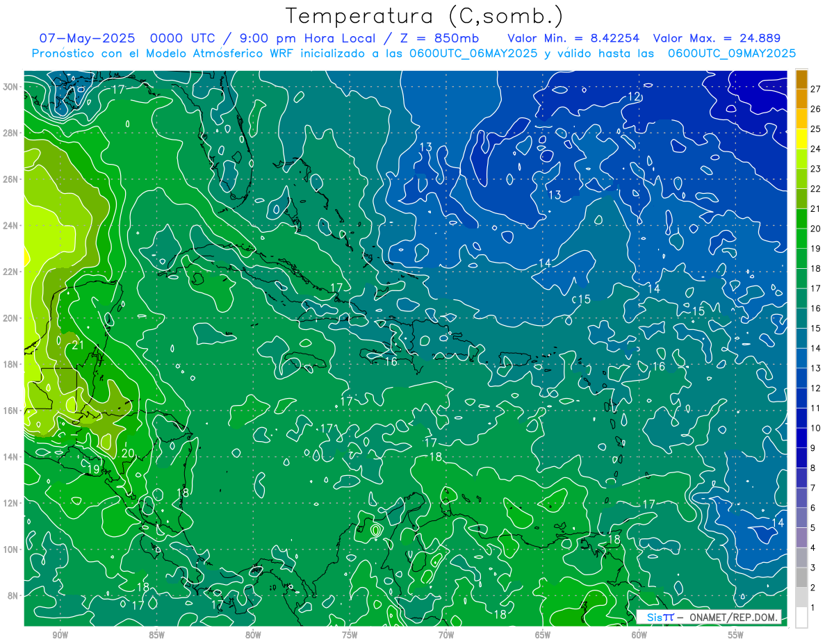
Task: Click longitude axis label "90W"
Action: (x=60, y=635)
